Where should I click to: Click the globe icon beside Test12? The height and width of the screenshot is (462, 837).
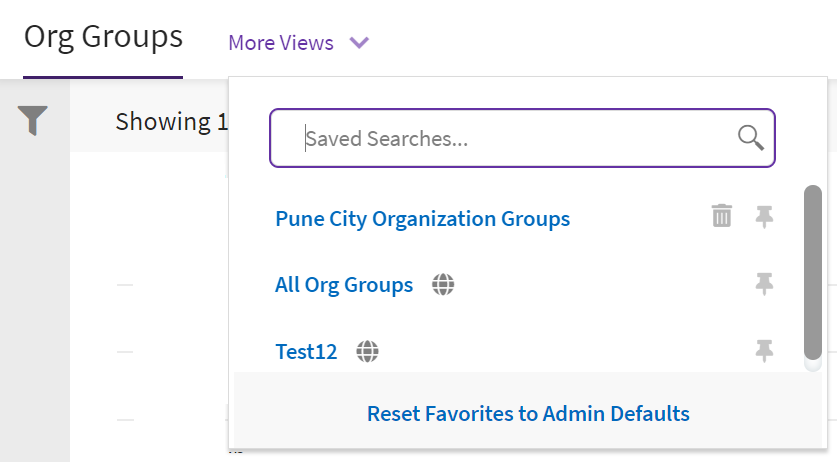(368, 351)
